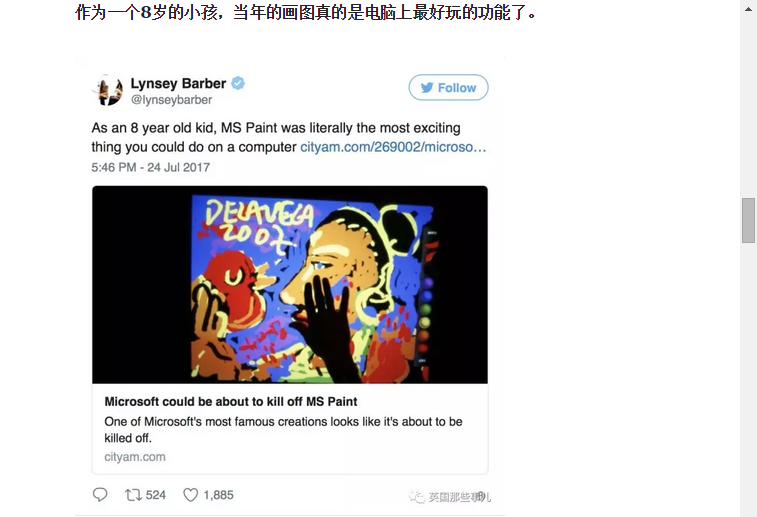Click the 524 retweet count

(x=155, y=495)
